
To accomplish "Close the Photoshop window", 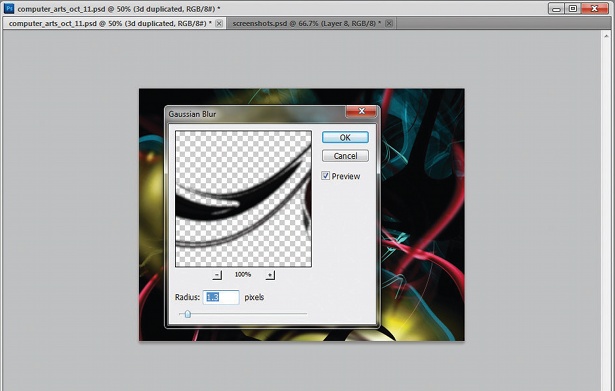I will tap(595, 8).
